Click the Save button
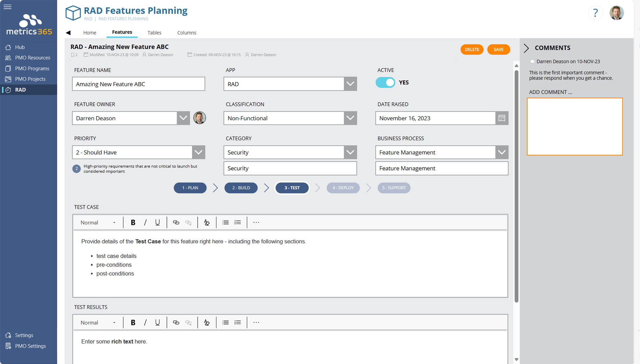Viewport: 640px width, 364px height. pos(498,50)
